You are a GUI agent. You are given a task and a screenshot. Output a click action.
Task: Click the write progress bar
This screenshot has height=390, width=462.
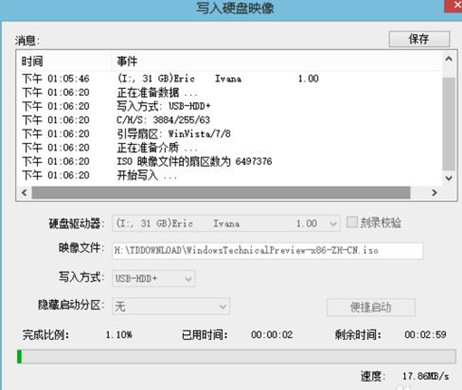click(x=236, y=356)
